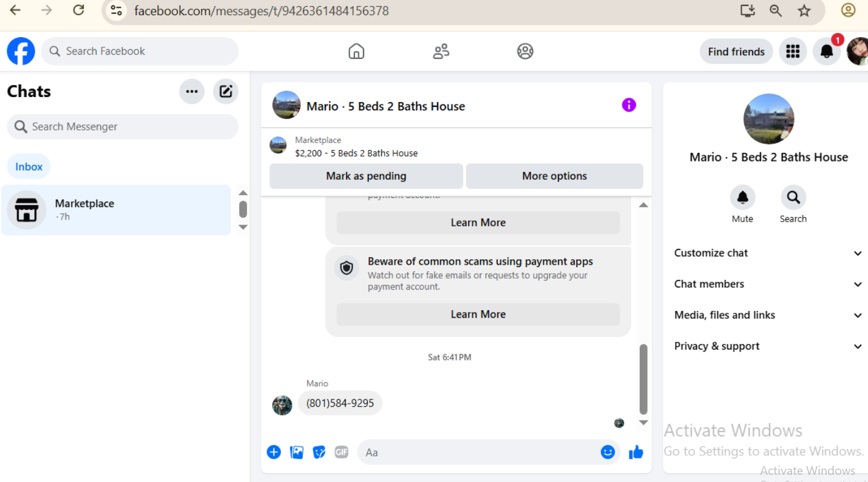Expand the Privacy & support section
Image resolution: width=868 pixels, height=482 pixels.
[x=768, y=346]
